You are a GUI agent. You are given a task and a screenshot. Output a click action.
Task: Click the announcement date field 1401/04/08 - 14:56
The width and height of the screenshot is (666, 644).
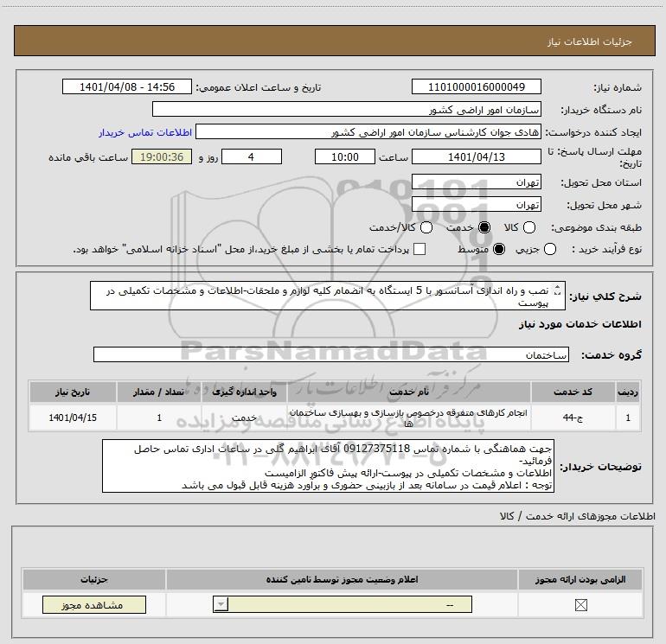pos(127,86)
